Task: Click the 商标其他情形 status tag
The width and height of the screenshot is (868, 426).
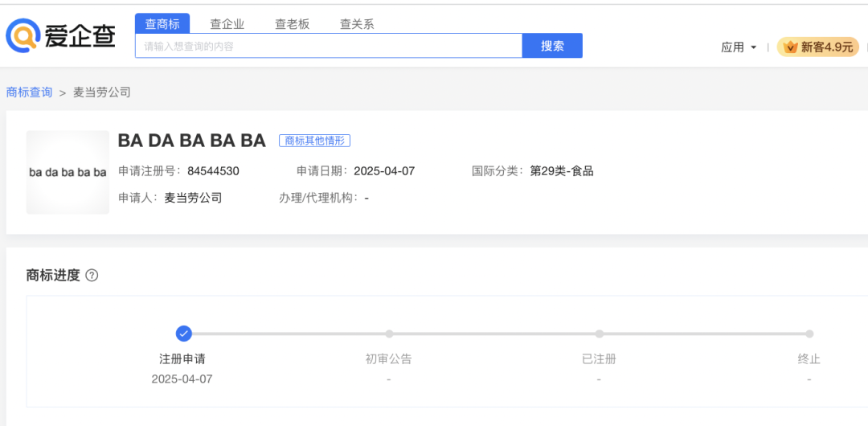Action: click(314, 141)
